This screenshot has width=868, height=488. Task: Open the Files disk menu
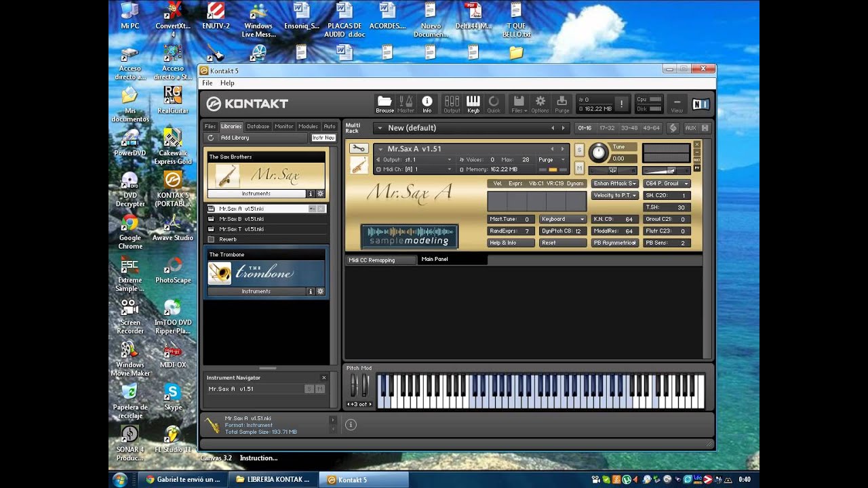[519, 104]
